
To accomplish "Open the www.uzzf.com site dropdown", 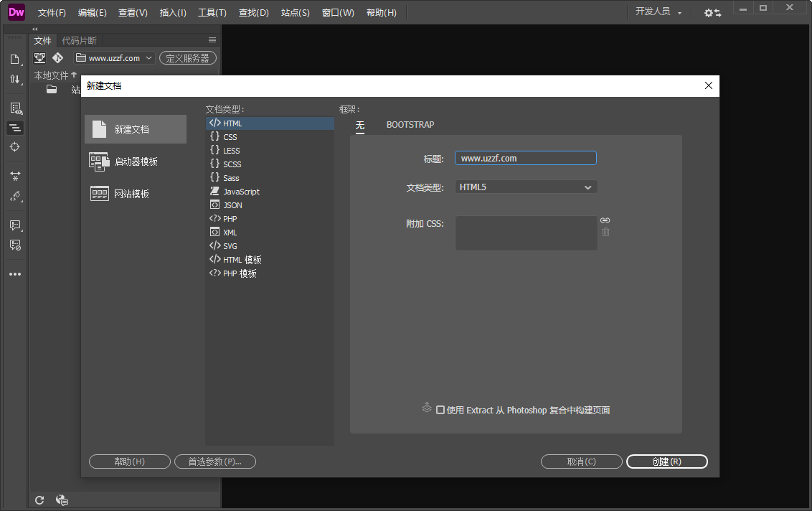I will (x=114, y=58).
